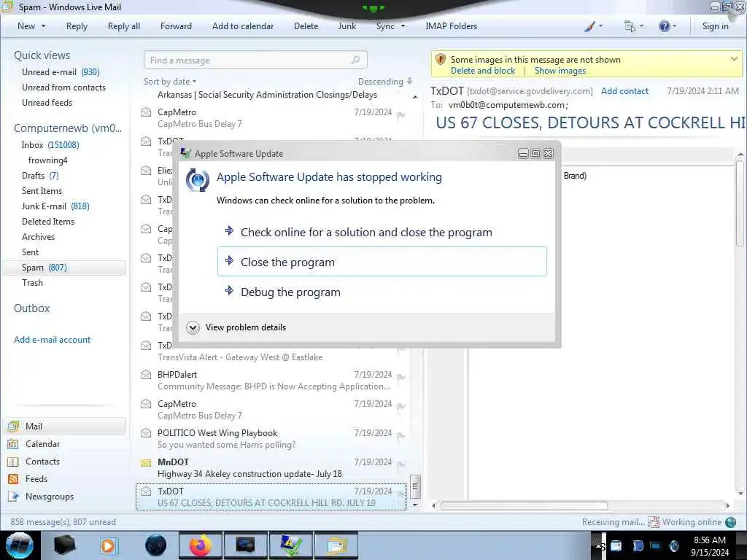
Task: Open IMAP Folders
Action: [451, 26]
